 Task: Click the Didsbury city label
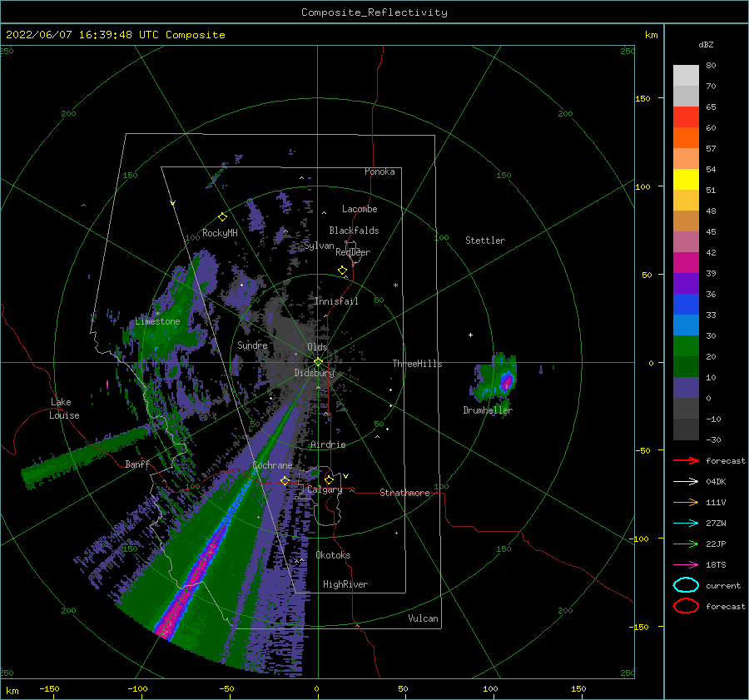point(315,373)
